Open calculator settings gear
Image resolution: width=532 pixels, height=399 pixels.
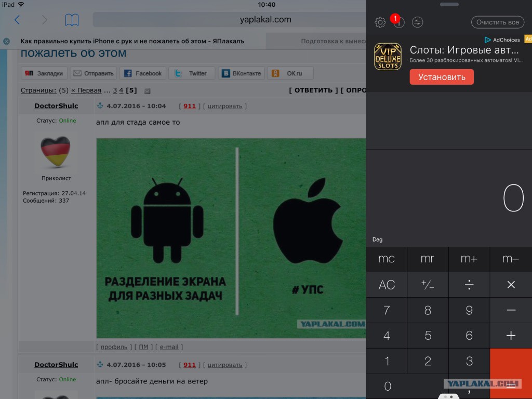[x=380, y=22]
